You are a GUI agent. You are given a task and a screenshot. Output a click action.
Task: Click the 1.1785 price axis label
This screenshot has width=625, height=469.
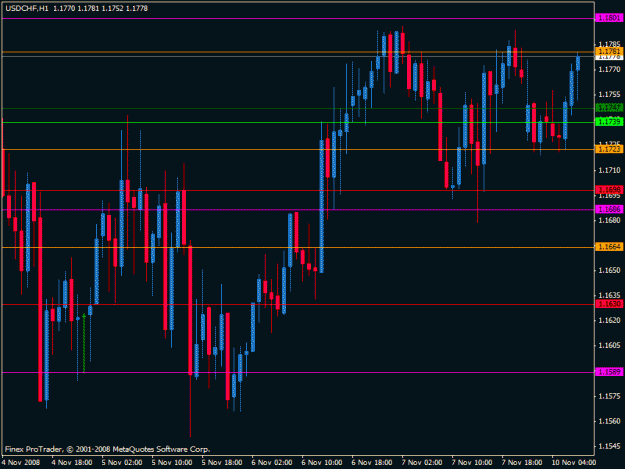(x=609, y=44)
